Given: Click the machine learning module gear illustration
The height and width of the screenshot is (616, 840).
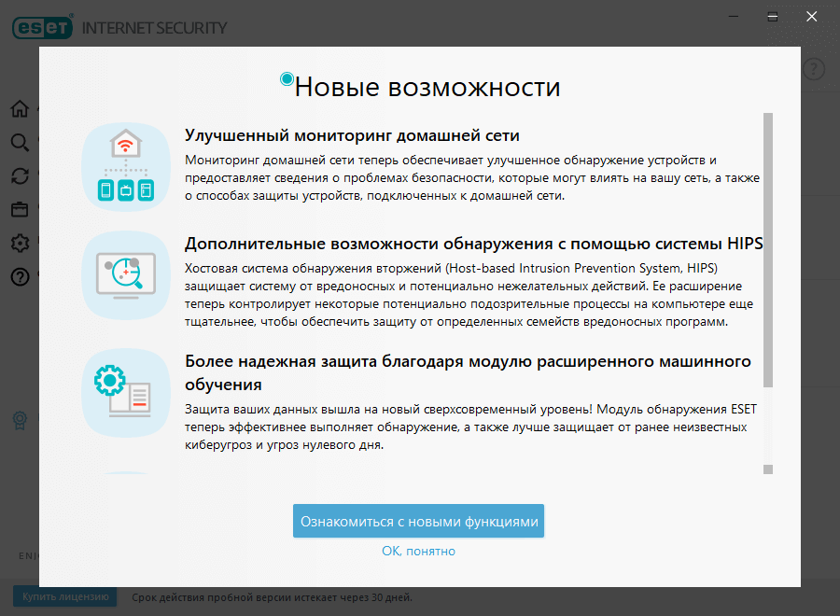Looking at the screenshot, I should [x=125, y=392].
